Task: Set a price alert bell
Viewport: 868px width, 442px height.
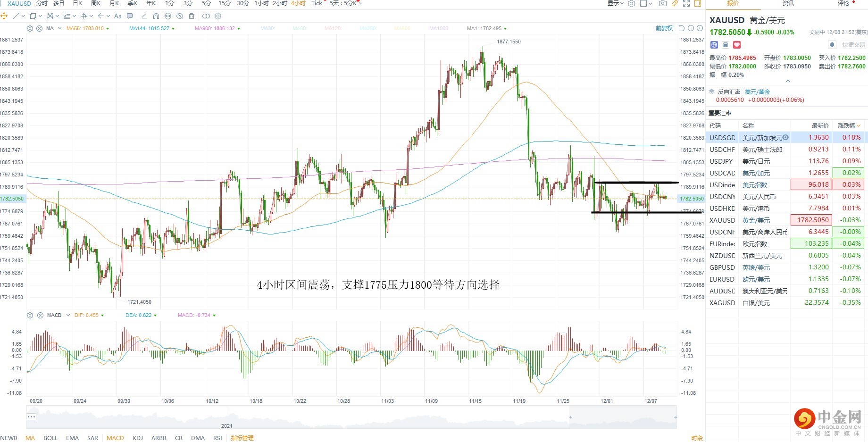Action: point(832,45)
